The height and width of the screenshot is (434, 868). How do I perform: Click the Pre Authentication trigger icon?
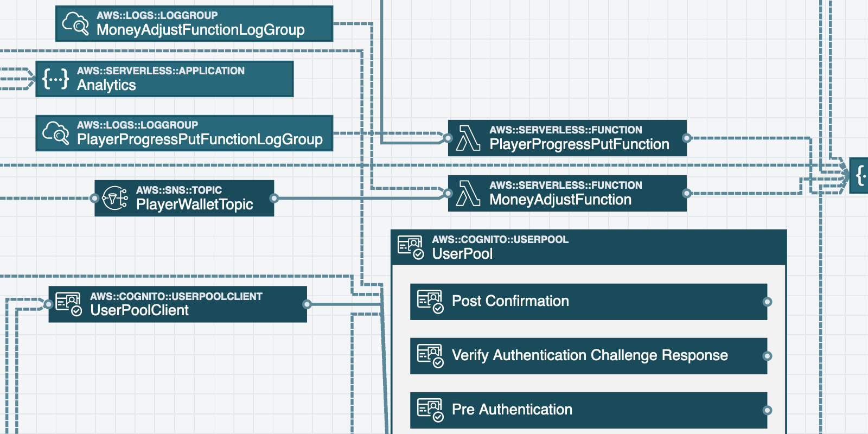(x=430, y=410)
